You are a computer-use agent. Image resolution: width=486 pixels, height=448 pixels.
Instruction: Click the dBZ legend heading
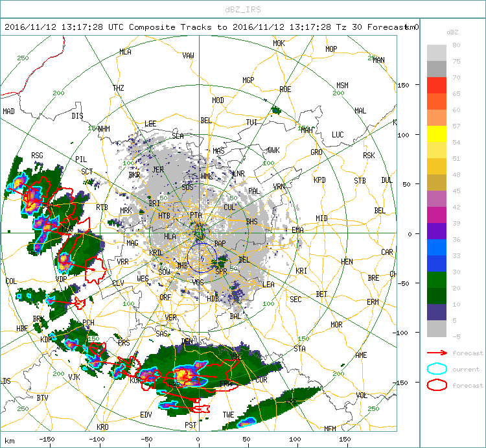452,32
